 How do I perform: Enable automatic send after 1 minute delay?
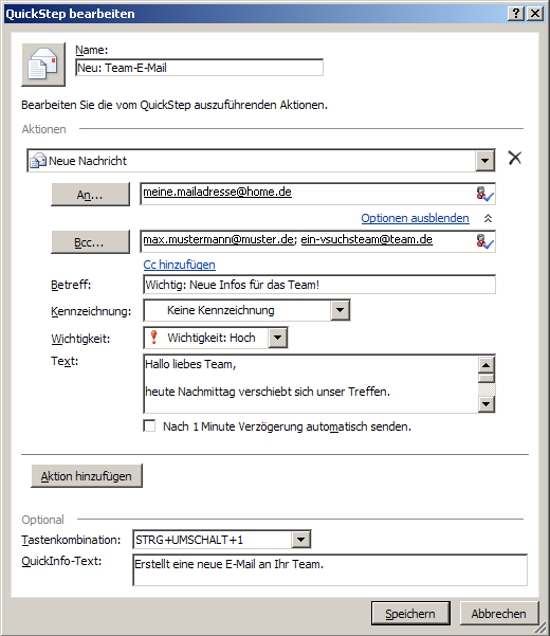coord(149,426)
